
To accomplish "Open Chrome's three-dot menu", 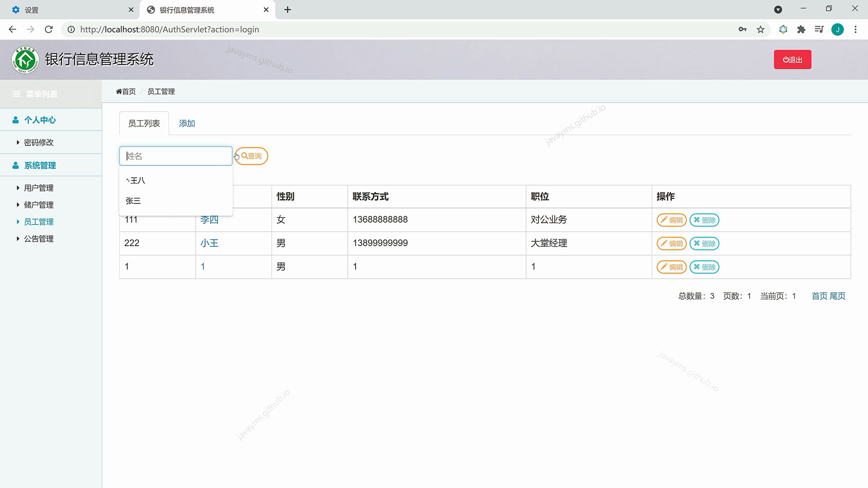I will point(855,29).
